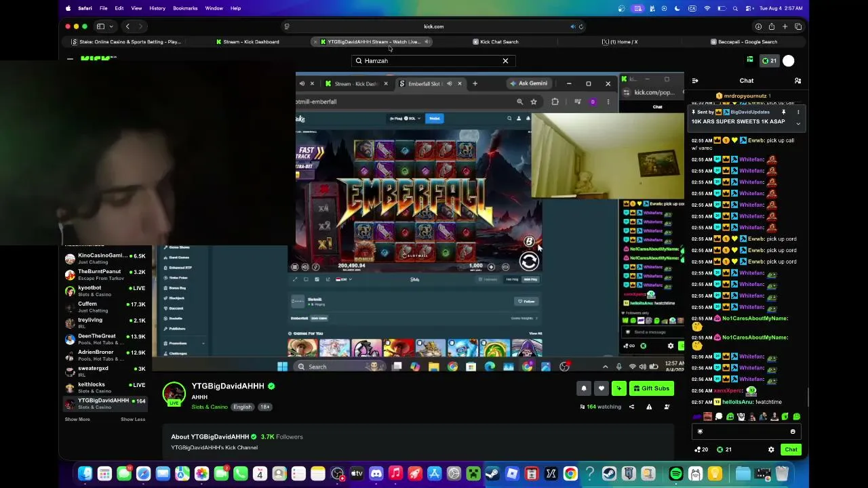Share the stream via share icon
868x488 pixels.
[631, 407]
